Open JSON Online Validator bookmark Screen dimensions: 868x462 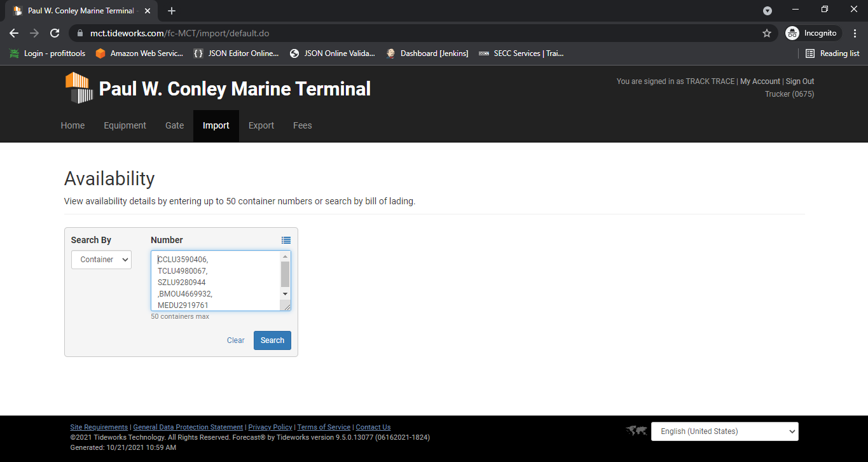[332, 53]
